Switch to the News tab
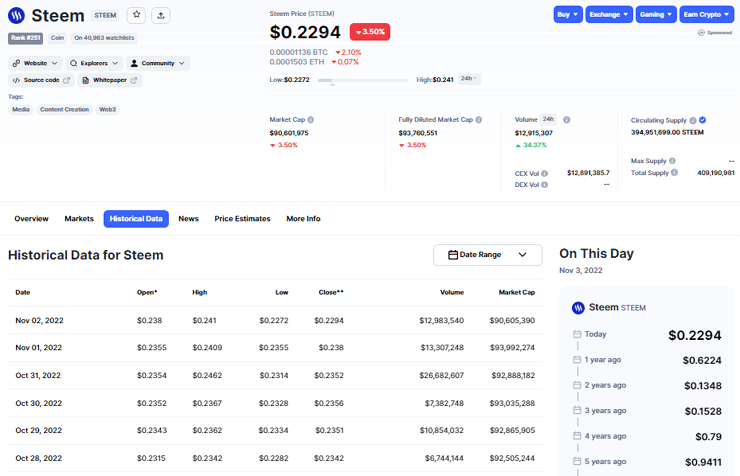The height and width of the screenshot is (476, 740). (188, 219)
